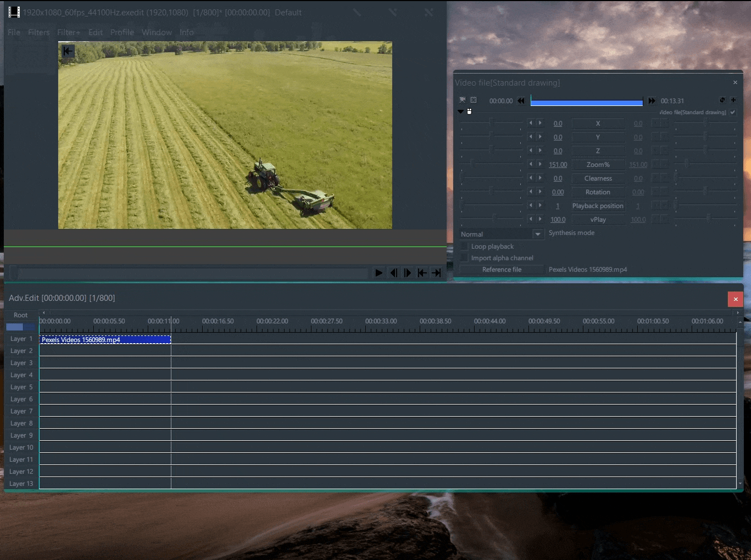Click the plus icon to add filter effect
Screen dimensions: 751x560
(x=733, y=100)
